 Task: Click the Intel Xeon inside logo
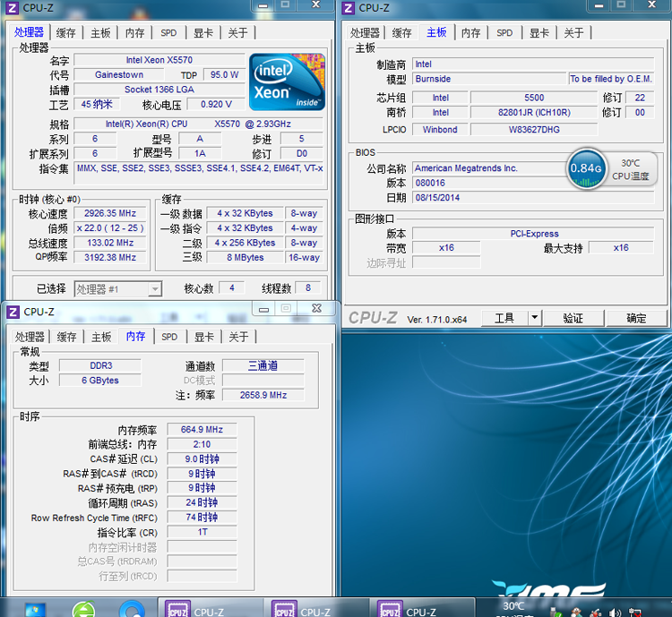tap(287, 81)
